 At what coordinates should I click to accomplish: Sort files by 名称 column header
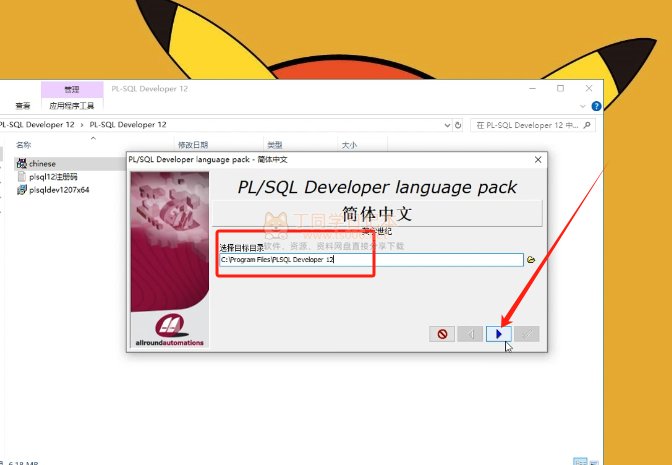pyautogui.click(x=24, y=145)
